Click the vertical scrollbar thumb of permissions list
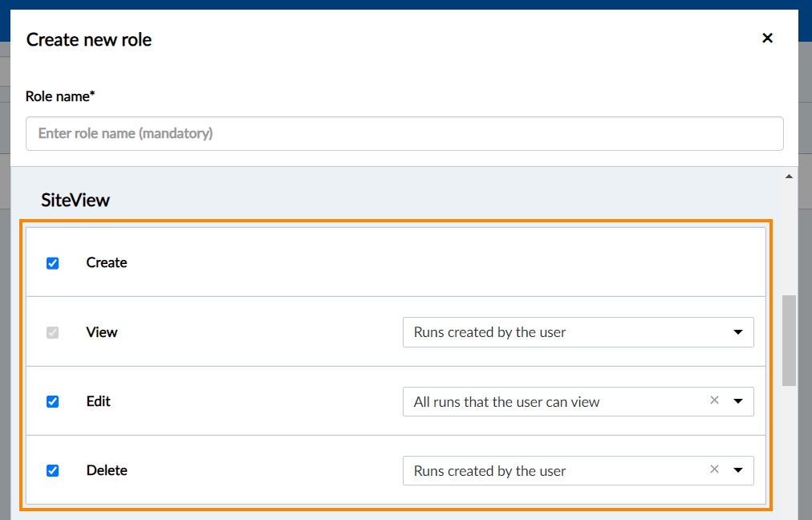Screen dimensions: 812x520 coord(789,340)
